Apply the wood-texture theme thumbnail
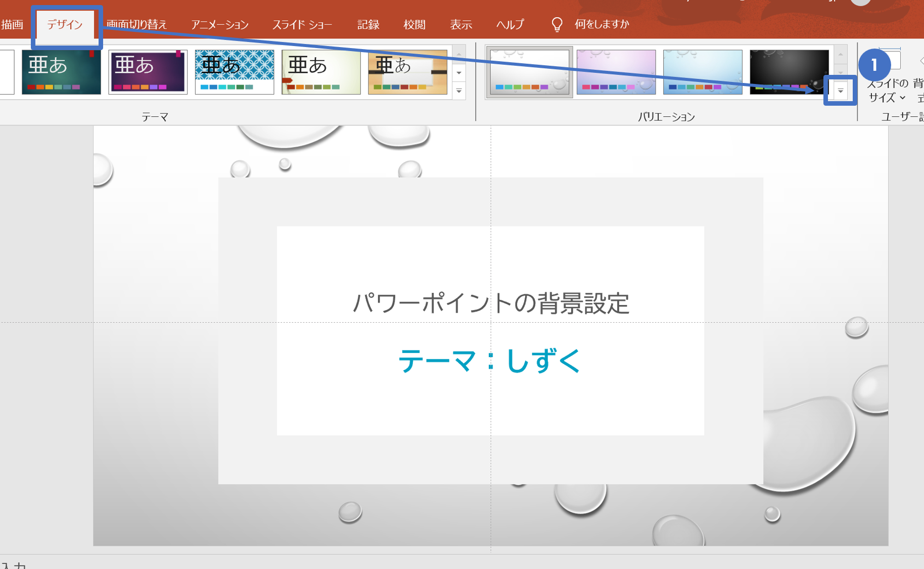Image resolution: width=924 pixels, height=569 pixels. pyautogui.click(x=407, y=72)
